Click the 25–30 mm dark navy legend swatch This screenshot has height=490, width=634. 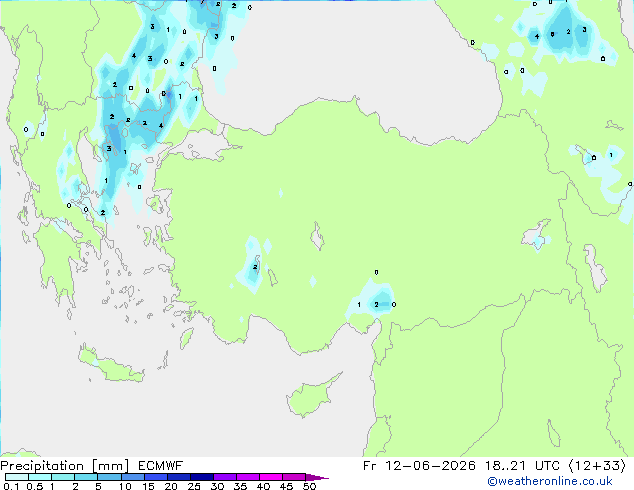[201, 477]
